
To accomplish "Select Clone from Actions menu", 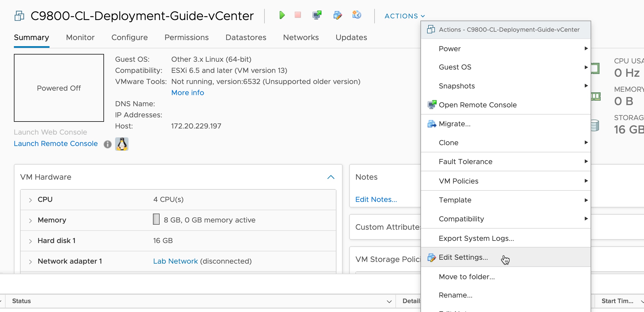I will 506,143.
